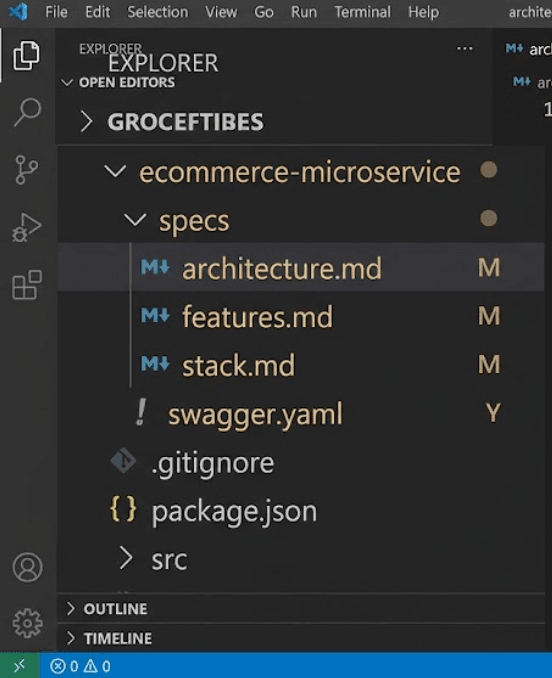Open the Extensions view icon
The height and width of the screenshot is (678, 552).
(x=27, y=285)
